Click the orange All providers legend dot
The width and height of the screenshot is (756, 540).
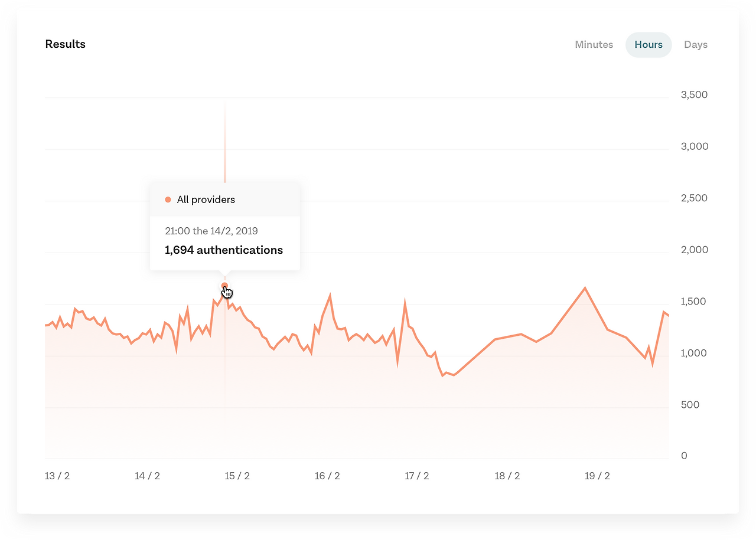tap(168, 199)
